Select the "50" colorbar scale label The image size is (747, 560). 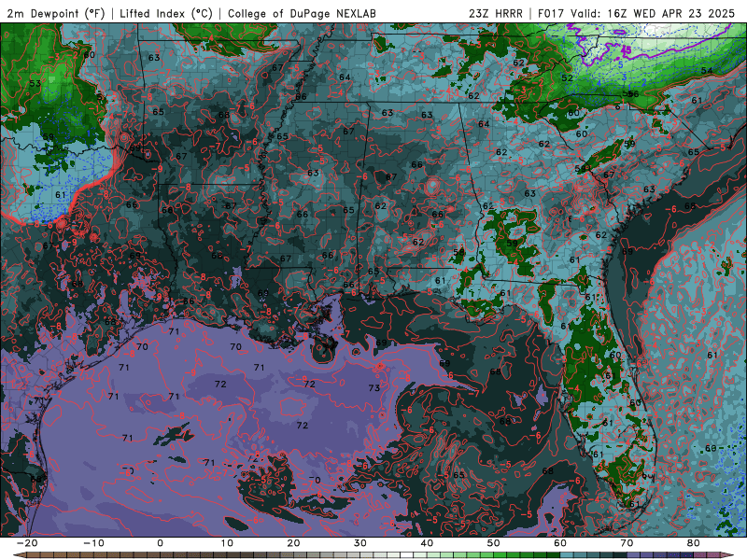494,543
